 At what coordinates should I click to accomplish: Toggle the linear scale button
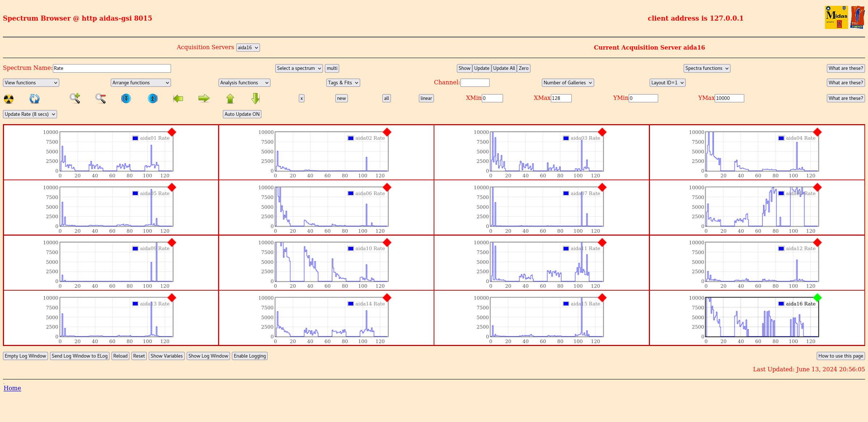pyautogui.click(x=426, y=98)
